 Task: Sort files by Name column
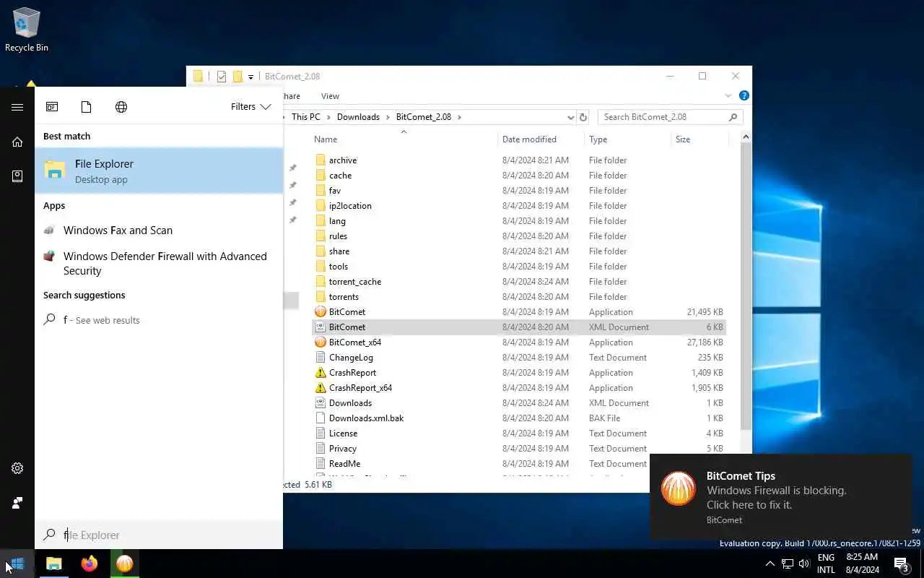404,139
